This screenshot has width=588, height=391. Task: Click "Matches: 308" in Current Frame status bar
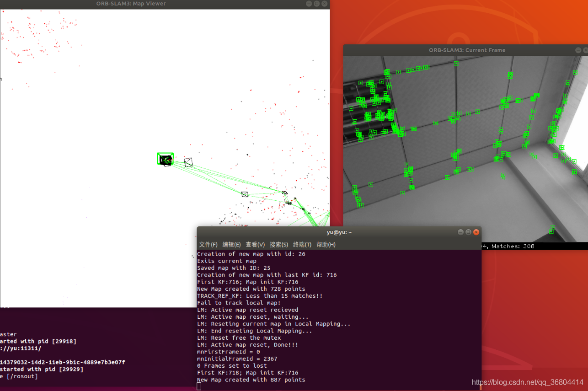coord(514,246)
